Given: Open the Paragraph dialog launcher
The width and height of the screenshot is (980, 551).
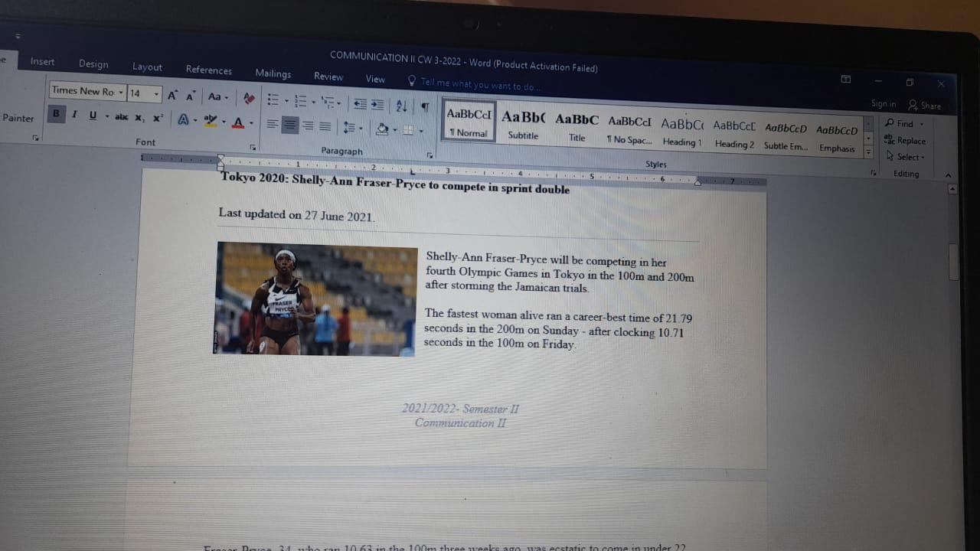Looking at the screenshot, I should pyautogui.click(x=430, y=155).
